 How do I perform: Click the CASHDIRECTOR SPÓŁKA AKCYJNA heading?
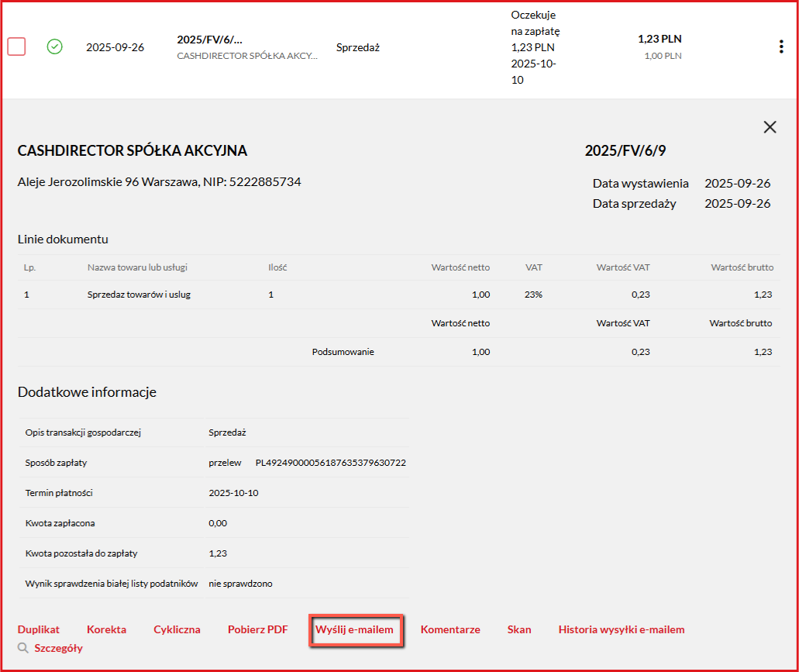tap(133, 150)
